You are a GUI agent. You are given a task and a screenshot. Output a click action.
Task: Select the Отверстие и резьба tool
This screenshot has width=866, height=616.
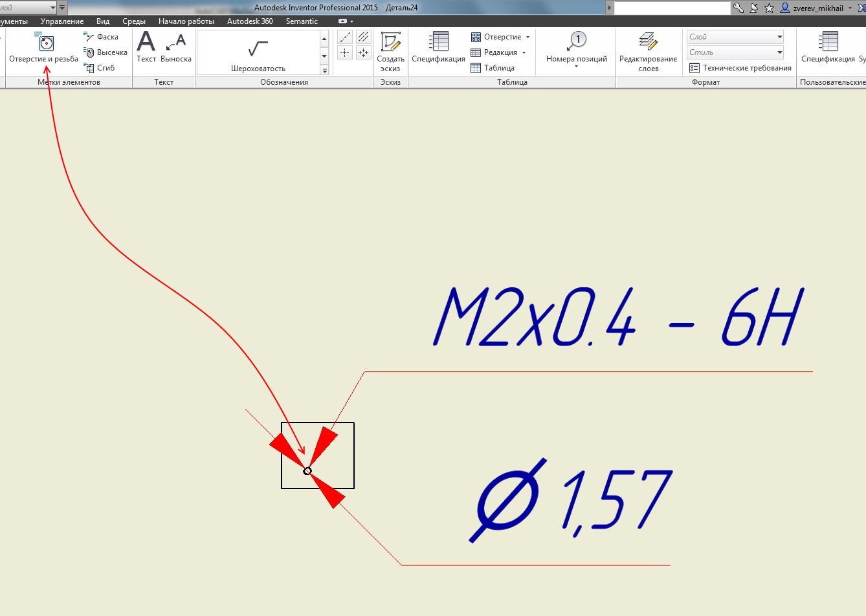[43, 48]
